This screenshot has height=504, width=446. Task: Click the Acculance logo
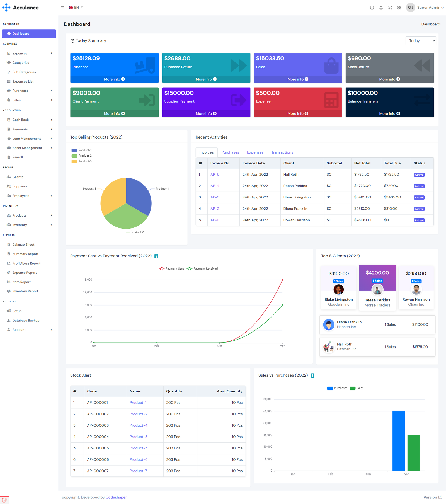[20, 8]
